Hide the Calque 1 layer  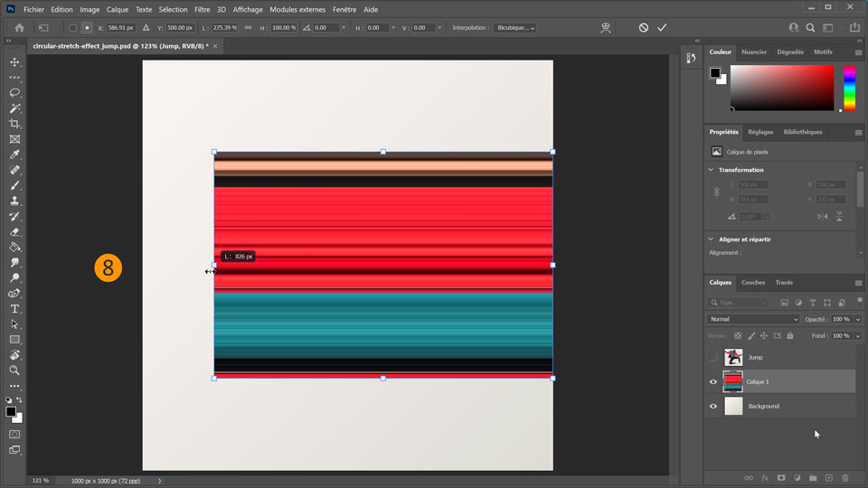point(712,381)
